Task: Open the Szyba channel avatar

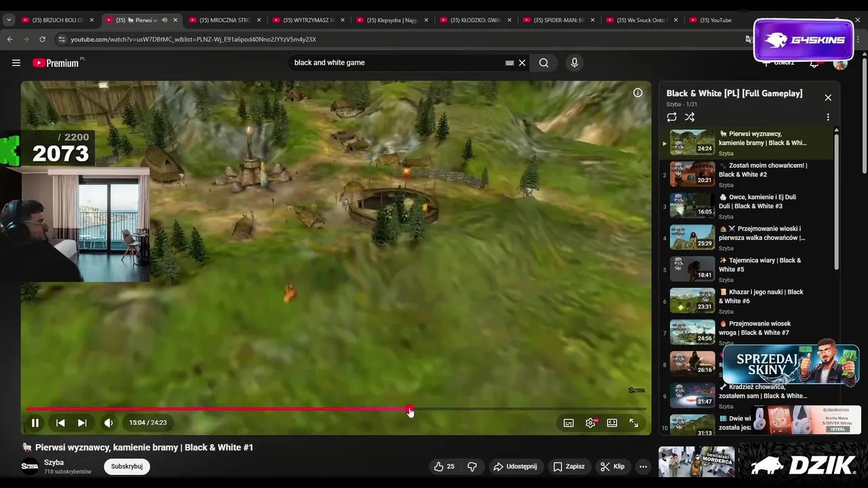Action: (30, 466)
